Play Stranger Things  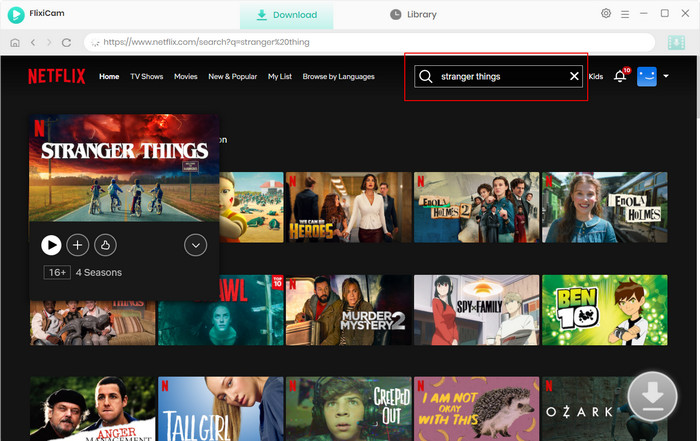pos(51,245)
